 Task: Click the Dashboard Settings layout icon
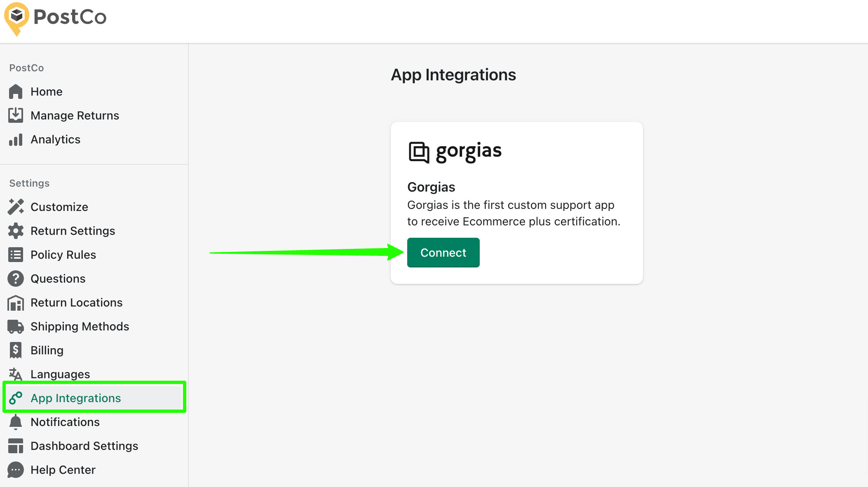coord(16,446)
